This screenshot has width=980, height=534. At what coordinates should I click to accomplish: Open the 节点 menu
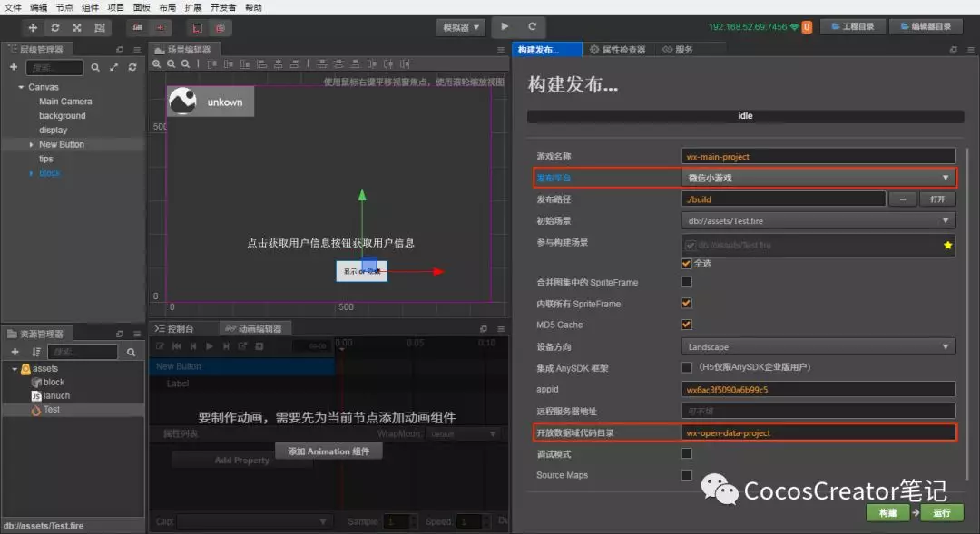click(x=64, y=7)
